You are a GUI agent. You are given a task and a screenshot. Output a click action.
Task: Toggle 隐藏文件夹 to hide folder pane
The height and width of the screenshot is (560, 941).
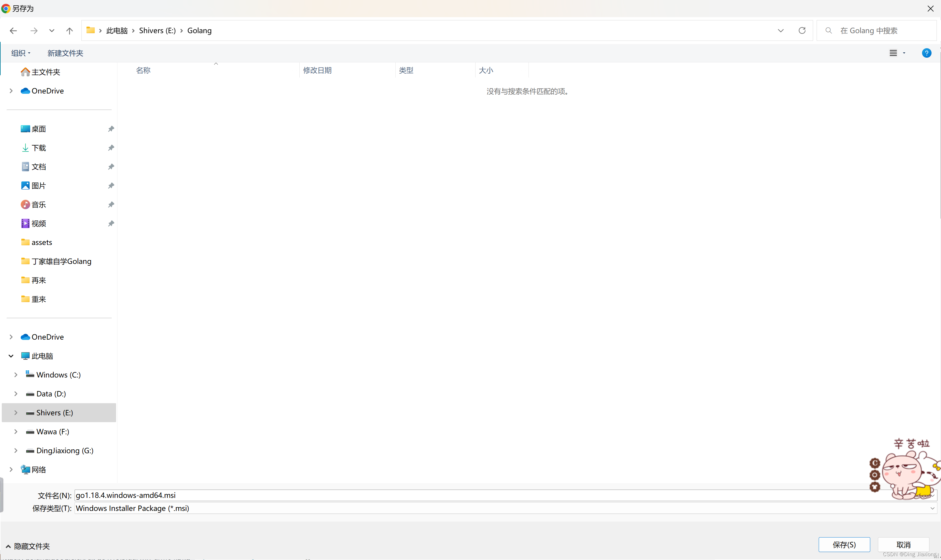tap(28, 546)
